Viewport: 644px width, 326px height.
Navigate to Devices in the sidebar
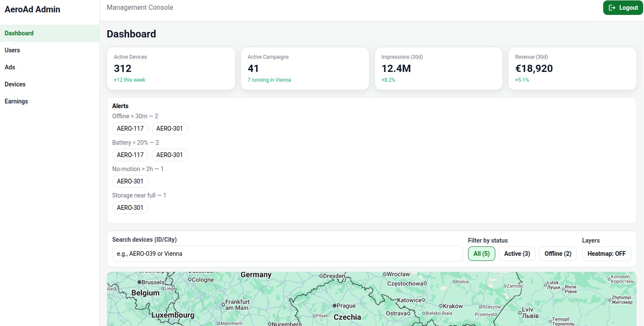(50, 84)
